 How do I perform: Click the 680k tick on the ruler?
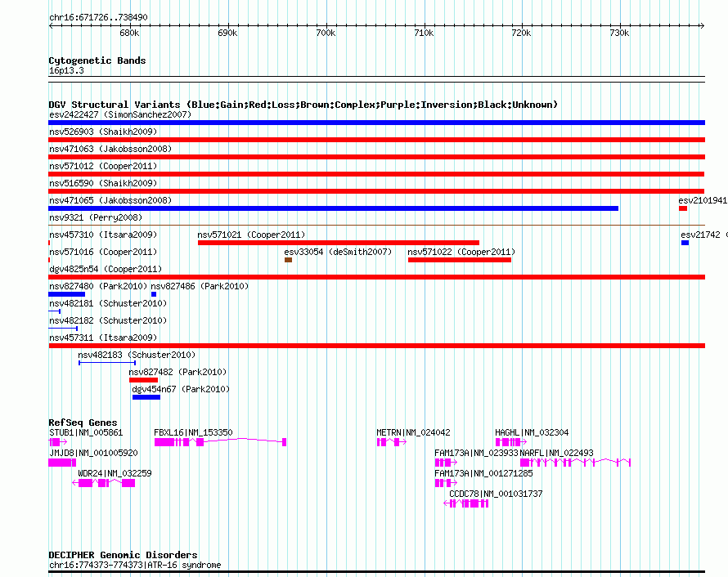coord(129,33)
